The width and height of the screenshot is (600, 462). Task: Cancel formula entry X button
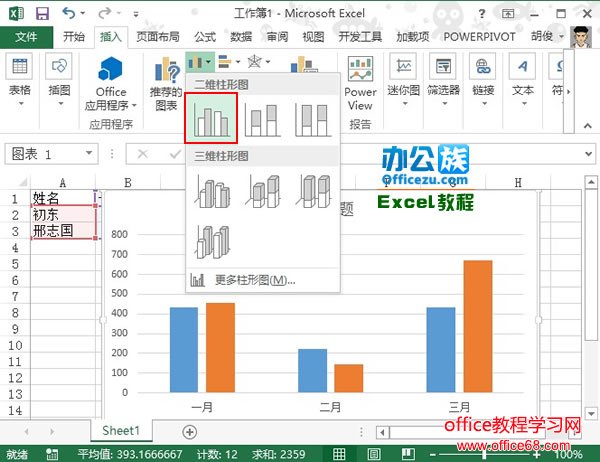coord(142,154)
